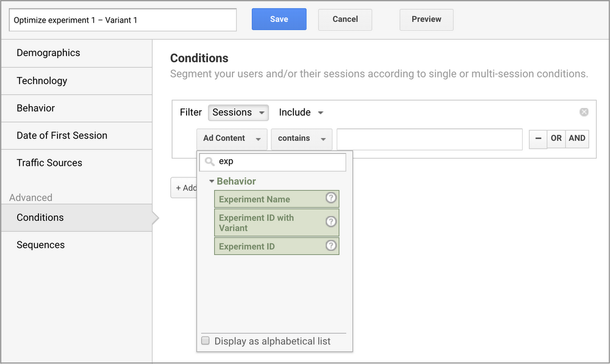Open help icon for Experiment Name
This screenshot has width=610, height=364.
[331, 198]
